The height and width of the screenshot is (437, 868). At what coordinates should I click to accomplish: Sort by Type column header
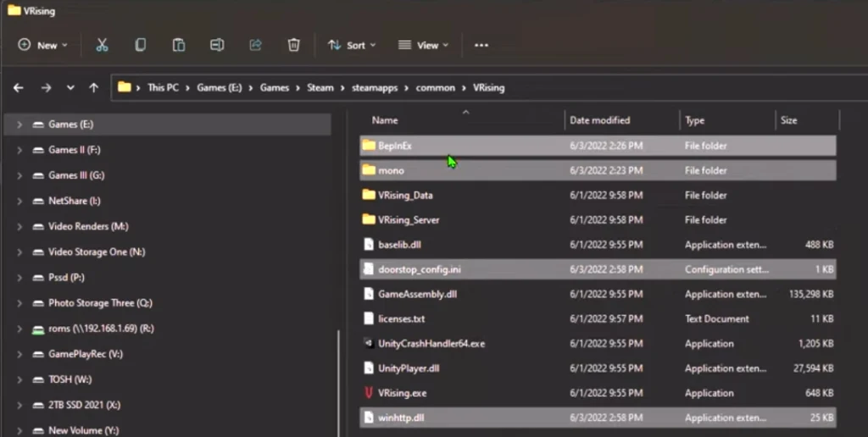tap(695, 120)
